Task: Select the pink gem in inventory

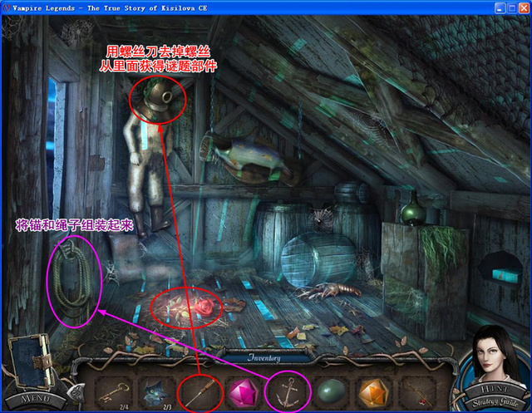Action: pyautogui.click(x=244, y=392)
